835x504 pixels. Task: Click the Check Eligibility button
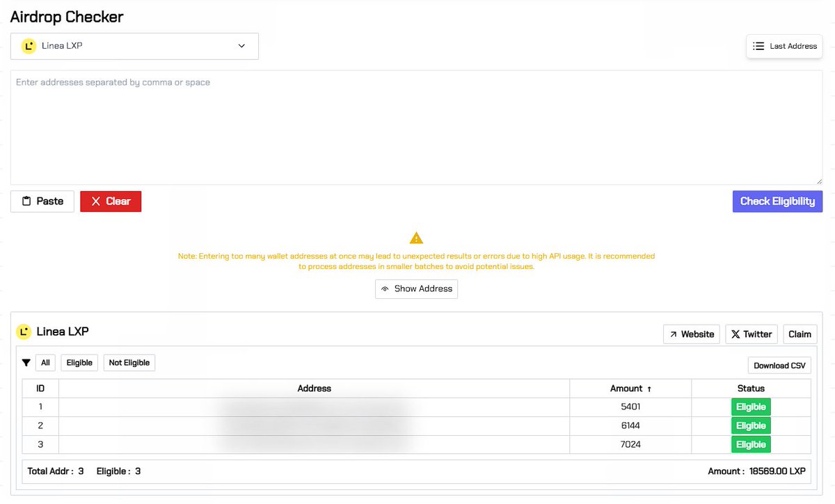pyautogui.click(x=777, y=201)
